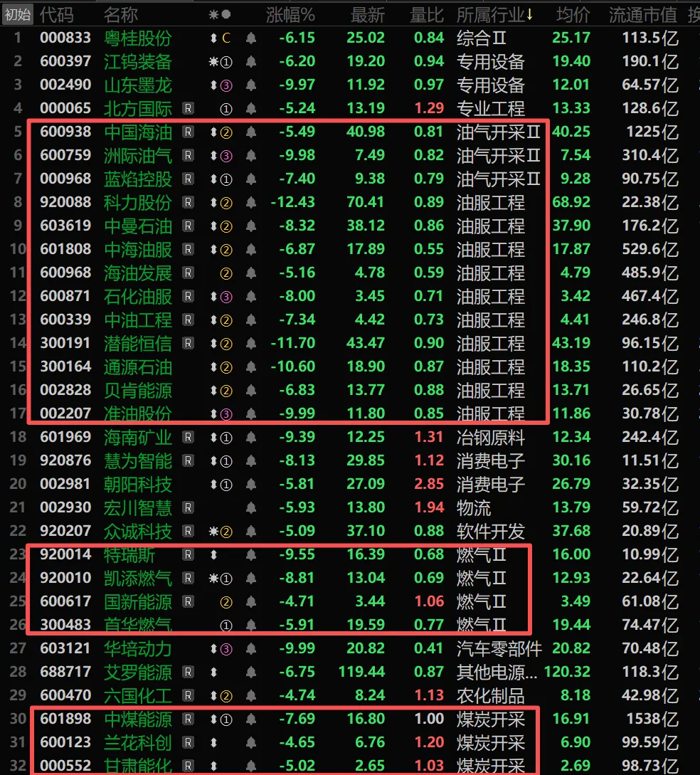Click market cap 1225亿
The image size is (700, 775).
coord(652,132)
